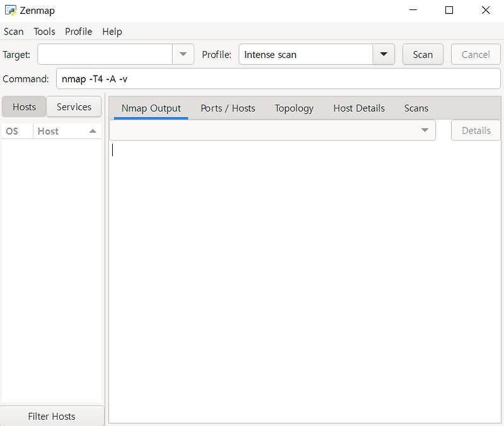Open the Host Details tab

pyautogui.click(x=358, y=108)
